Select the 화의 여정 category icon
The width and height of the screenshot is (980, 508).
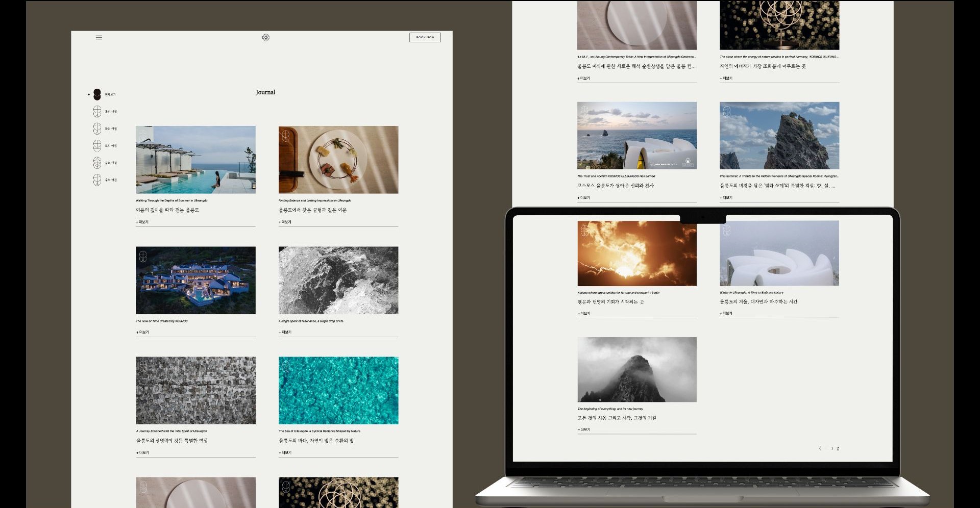tap(97, 129)
